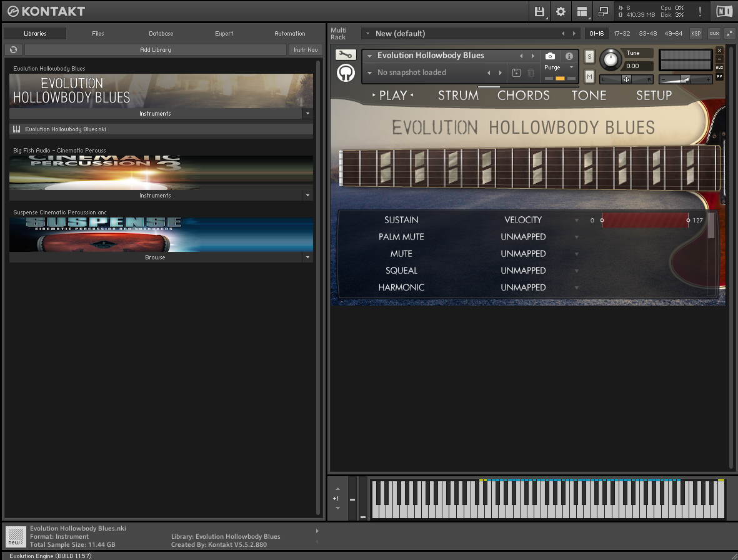This screenshot has width=738, height=560.
Task: Open the snapshot list dropdown arrow
Action: (369, 72)
